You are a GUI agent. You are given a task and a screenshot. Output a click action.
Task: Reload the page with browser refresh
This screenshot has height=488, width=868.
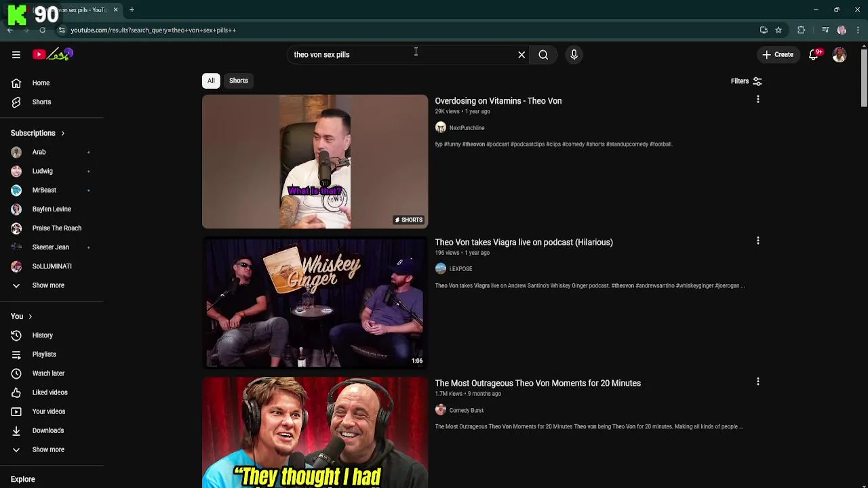(42, 30)
